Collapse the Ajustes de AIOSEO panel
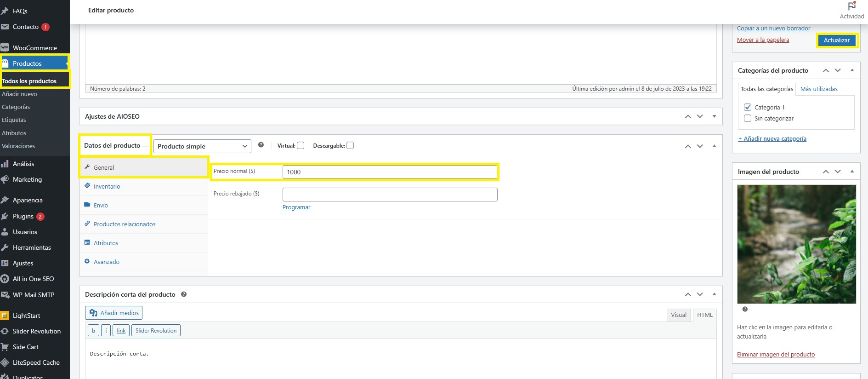 714,116
